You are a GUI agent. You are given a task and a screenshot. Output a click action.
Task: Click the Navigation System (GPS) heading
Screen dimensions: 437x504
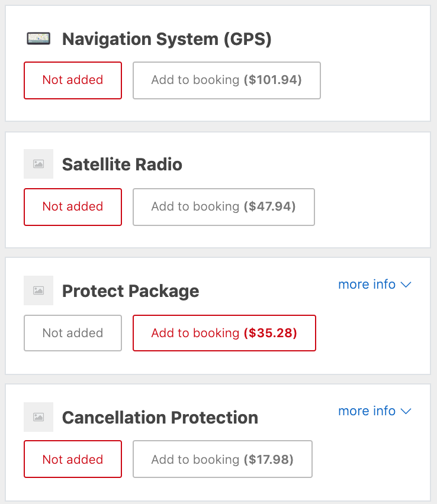pos(167,39)
